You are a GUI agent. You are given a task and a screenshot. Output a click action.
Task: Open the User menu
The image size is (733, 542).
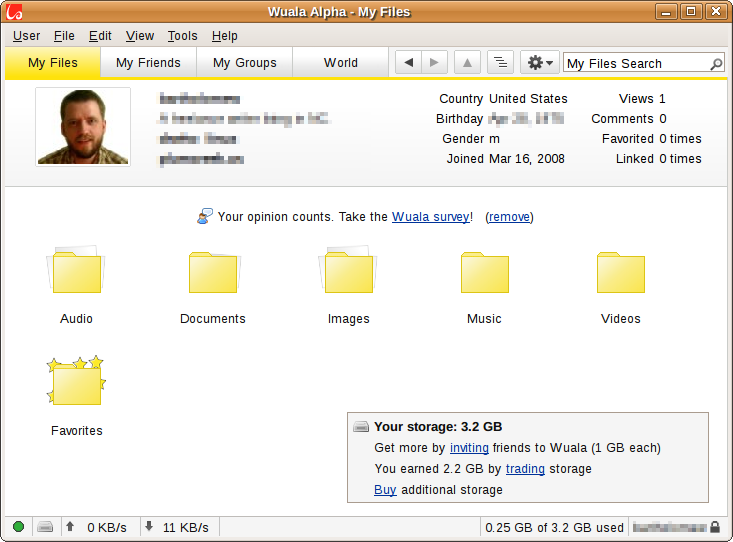[27, 36]
